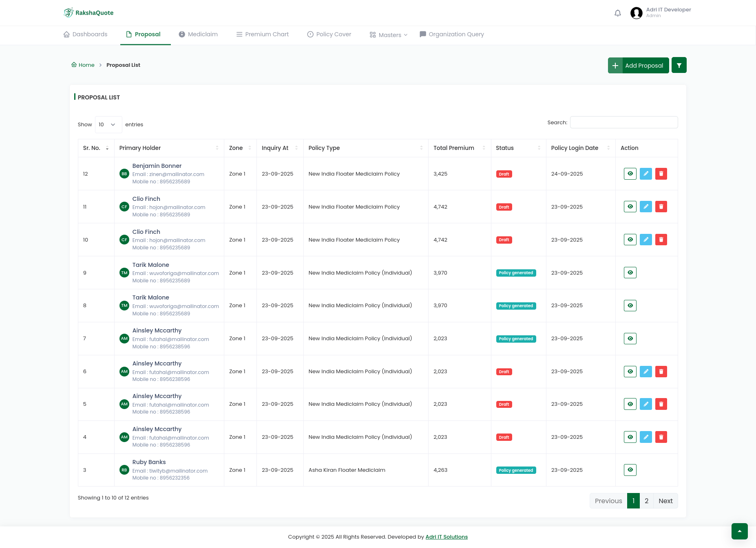
Task: Edit proposal 12 for Benjamin Bonner
Action: coord(645,174)
